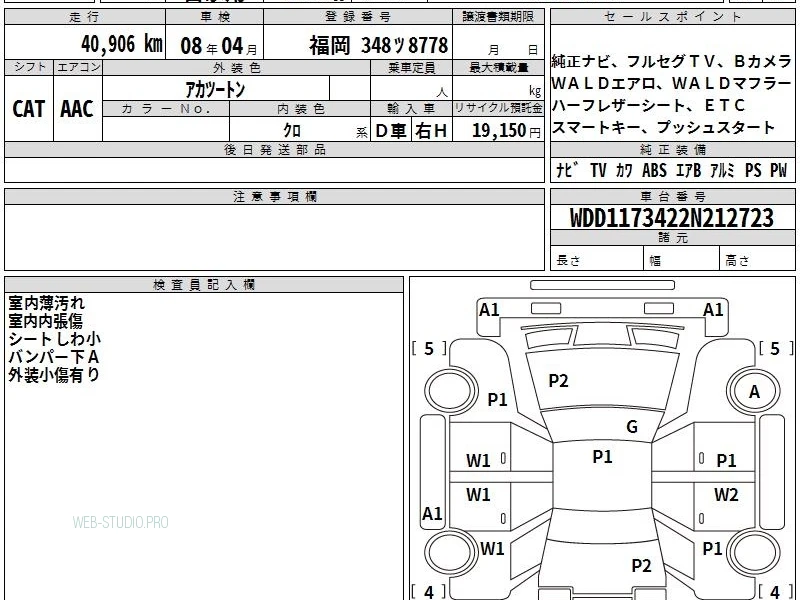800x600 pixels.
Task: Click the 登録番号 header
Action: (x=358, y=17)
